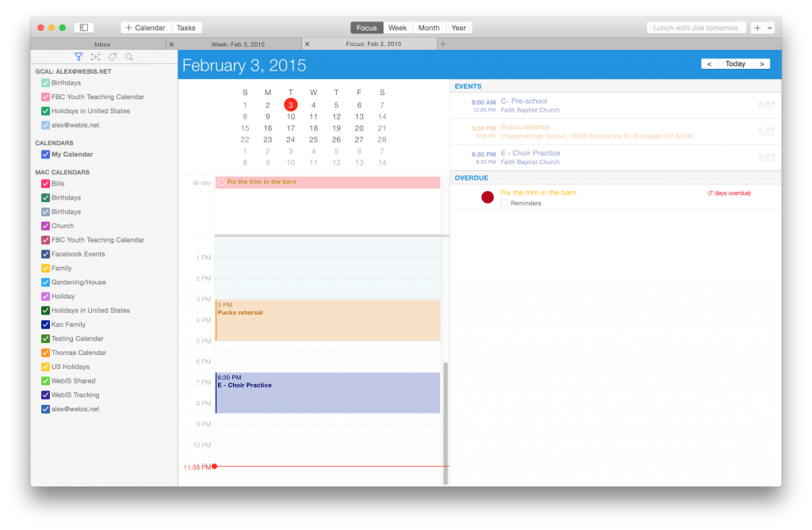
Task: Click the sidebar layout icon in the titlebar
Action: pos(84,27)
